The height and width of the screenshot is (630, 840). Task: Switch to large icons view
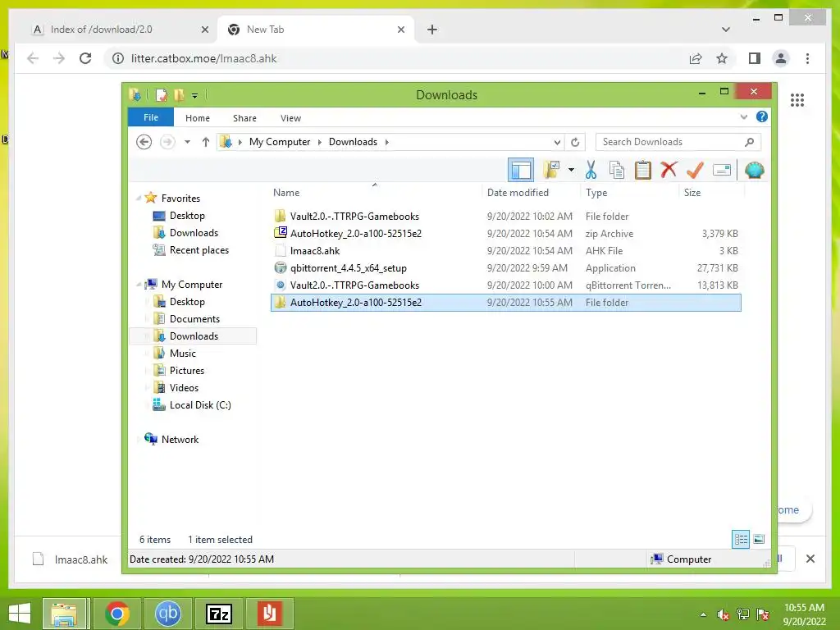759,539
